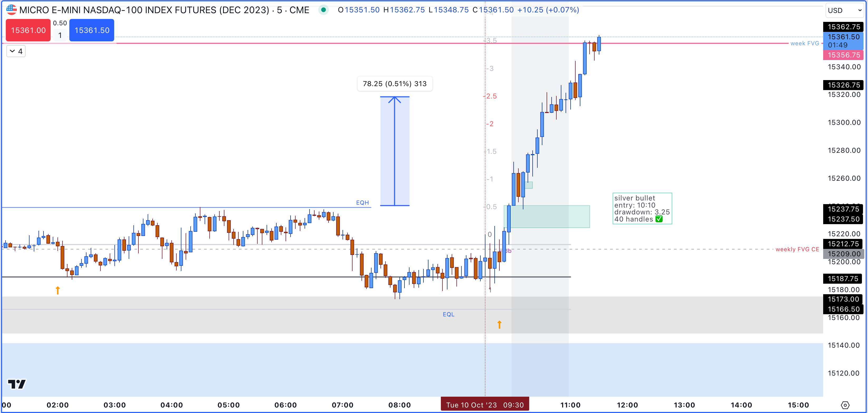Collapse the indicator legend chevron showing 4
868x413 pixels.
[x=16, y=51]
